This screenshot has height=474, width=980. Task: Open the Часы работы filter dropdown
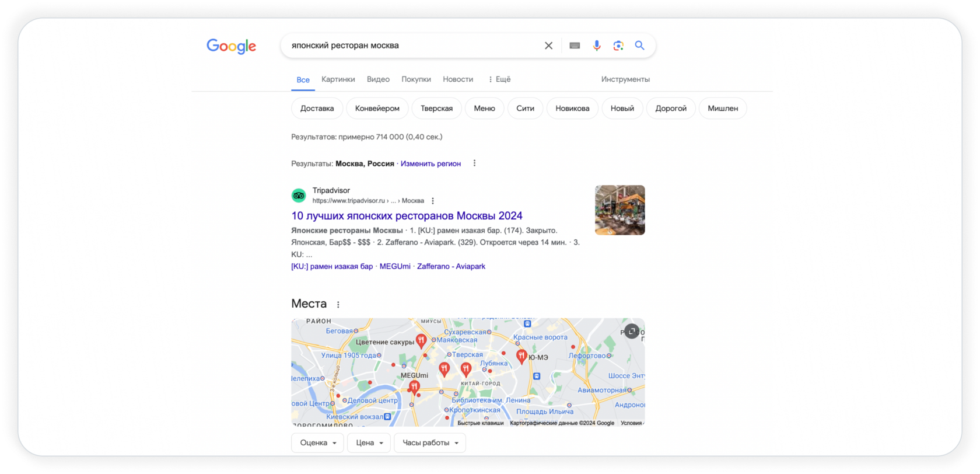tap(430, 443)
